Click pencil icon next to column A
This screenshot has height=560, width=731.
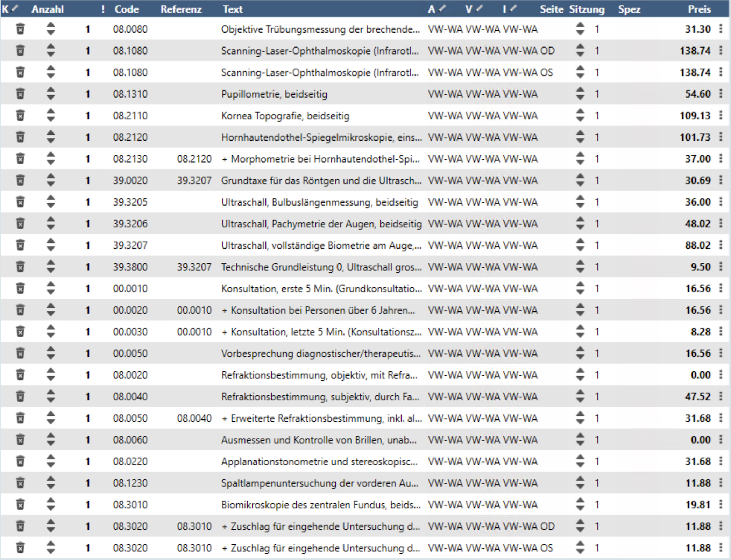[x=442, y=8]
